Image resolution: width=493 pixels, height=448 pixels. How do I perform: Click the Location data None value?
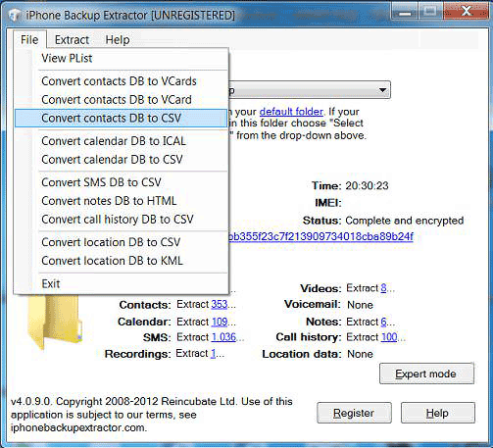tap(360, 354)
